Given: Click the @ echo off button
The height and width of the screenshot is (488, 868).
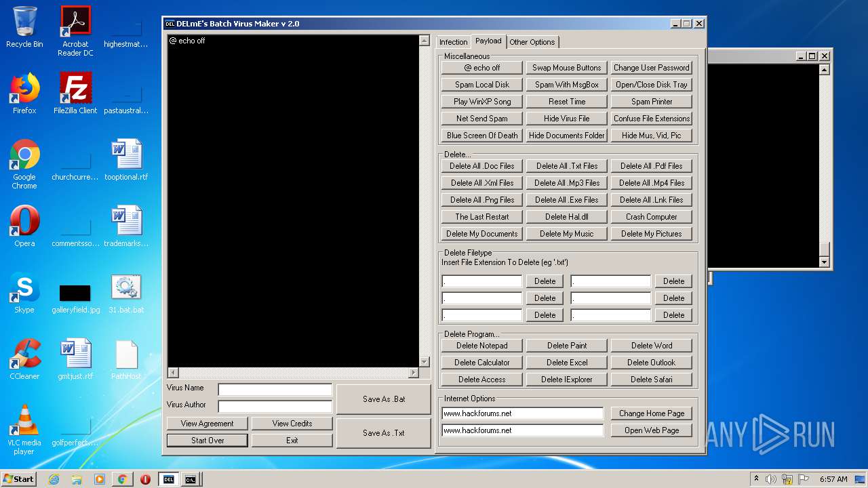Looking at the screenshot, I should (x=482, y=68).
